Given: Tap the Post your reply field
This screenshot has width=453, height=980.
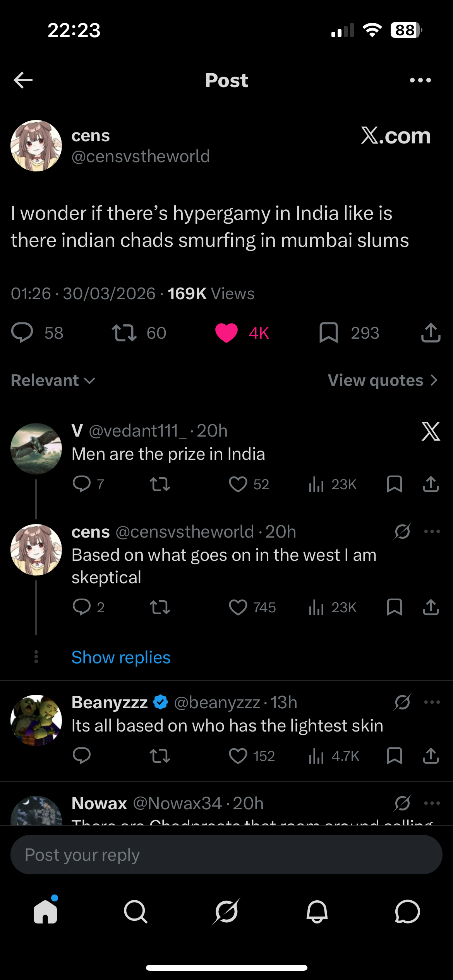Looking at the screenshot, I should [226, 855].
